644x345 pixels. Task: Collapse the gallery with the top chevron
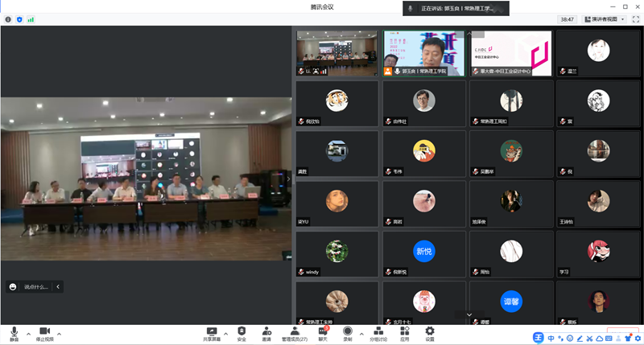(469, 33)
